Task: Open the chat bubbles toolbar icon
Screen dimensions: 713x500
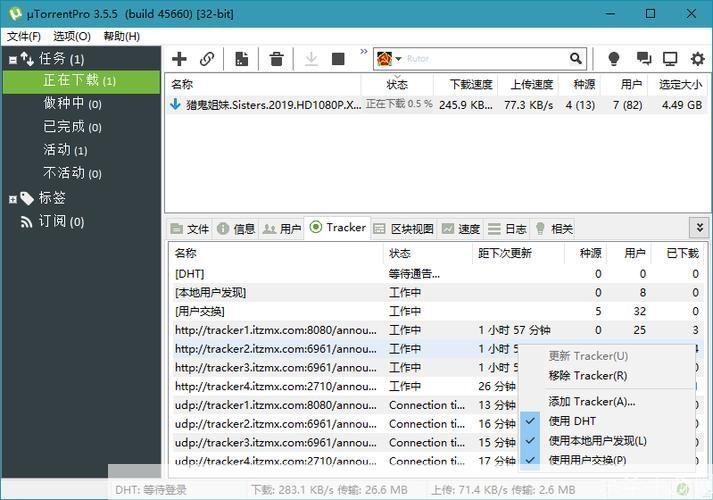Action: [x=644, y=59]
